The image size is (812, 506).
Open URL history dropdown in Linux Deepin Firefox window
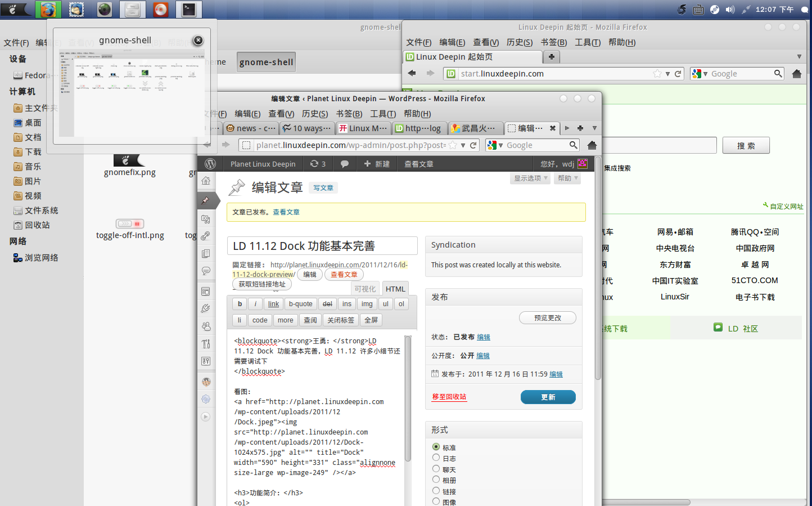667,74
